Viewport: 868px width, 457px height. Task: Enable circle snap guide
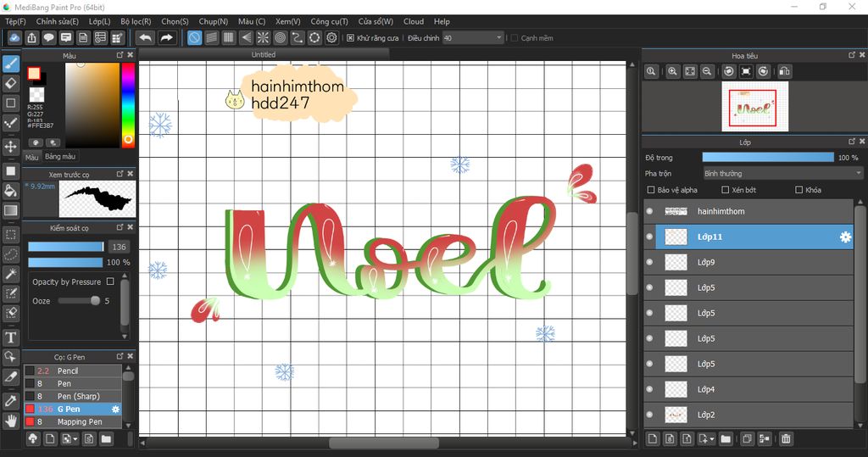tap(280, 37)
